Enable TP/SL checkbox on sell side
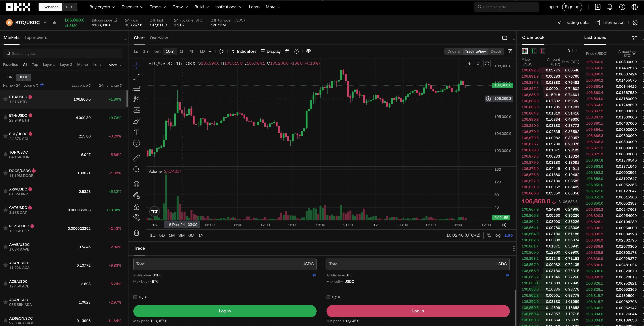 328,297
